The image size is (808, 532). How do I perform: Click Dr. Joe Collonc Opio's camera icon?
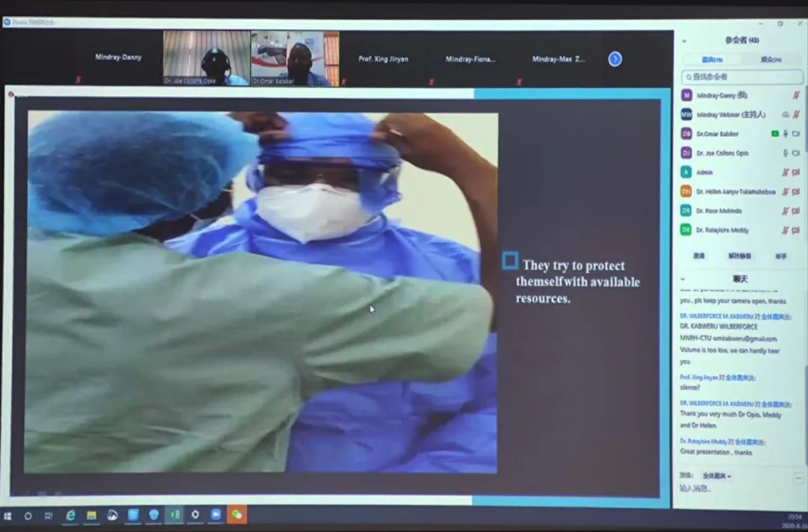[796, 153]
